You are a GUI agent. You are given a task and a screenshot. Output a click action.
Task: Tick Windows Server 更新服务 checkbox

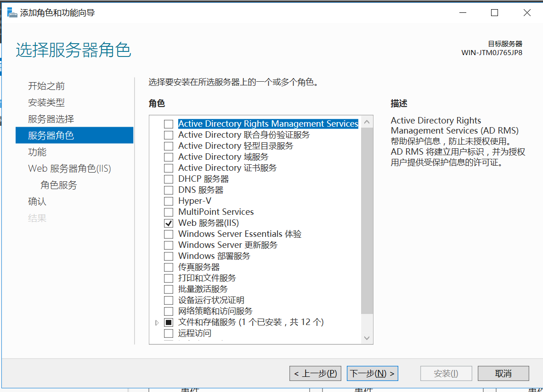169,245
